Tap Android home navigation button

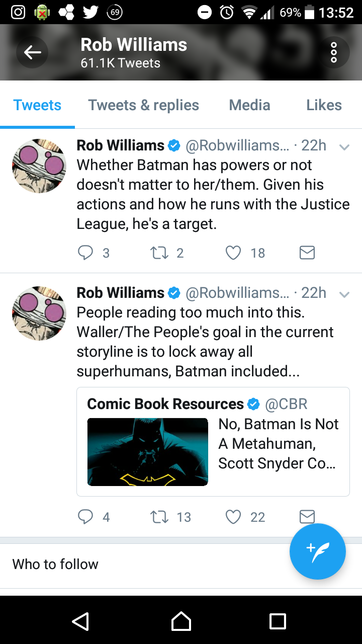(181, 621)
